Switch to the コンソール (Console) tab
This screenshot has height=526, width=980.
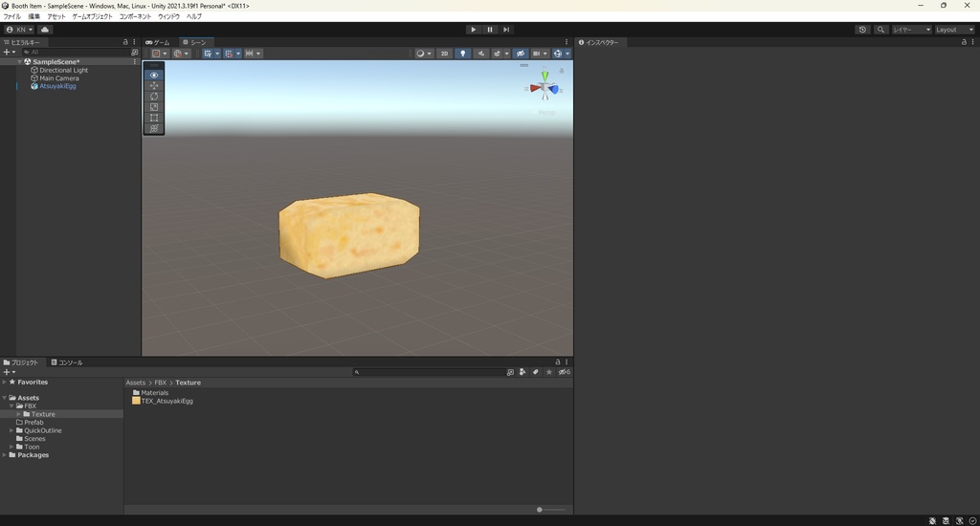click(x=67, y=362)
